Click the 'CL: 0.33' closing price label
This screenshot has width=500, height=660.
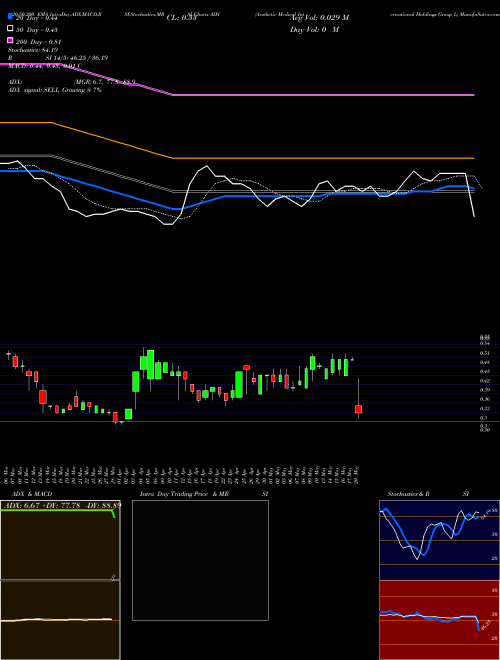click(181, 18)
